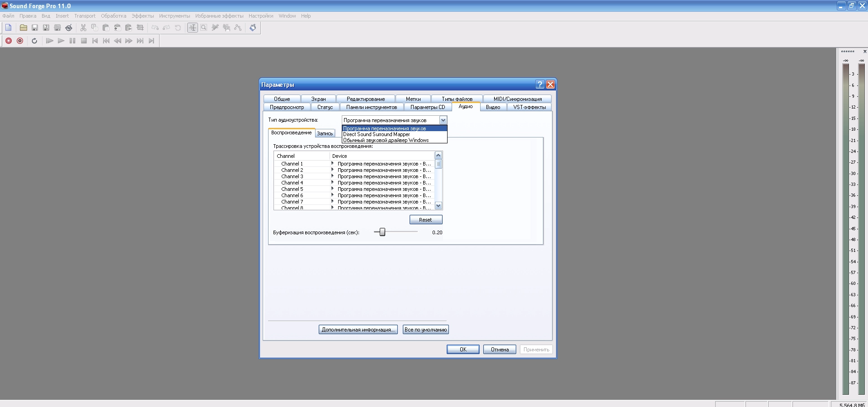Image resolution: width=868 pixels, height=407 pixels.
Task: Open the Правка menu
Action: point(28,16)
